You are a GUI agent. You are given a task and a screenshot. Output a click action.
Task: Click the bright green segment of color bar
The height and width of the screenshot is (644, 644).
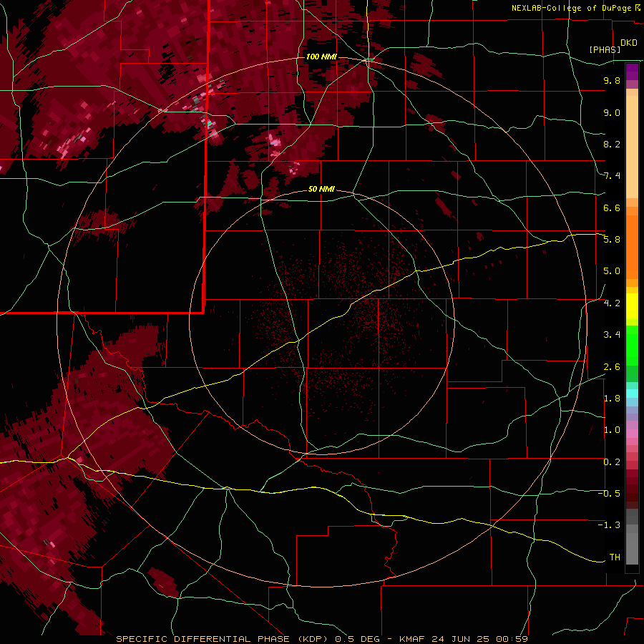(x=632, y=347)
